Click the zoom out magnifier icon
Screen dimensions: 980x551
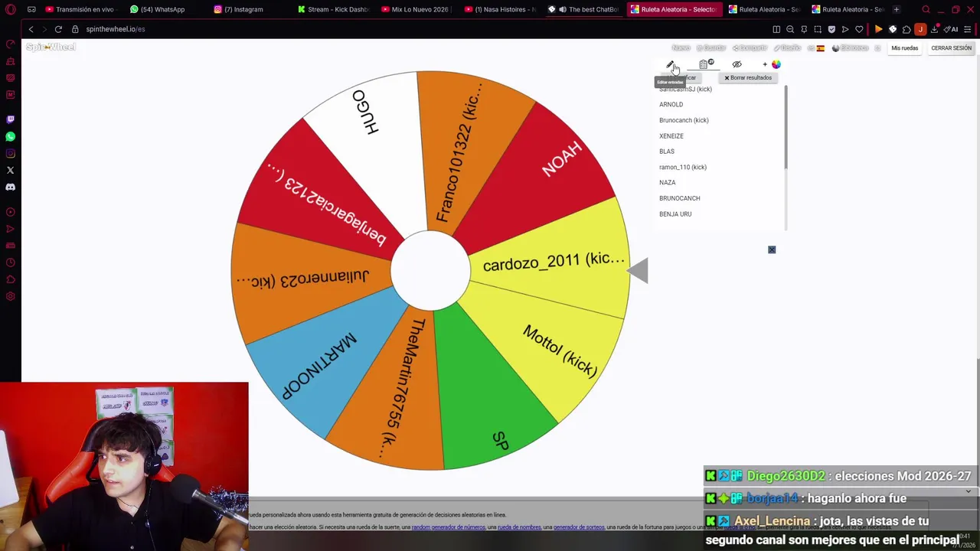click(790, 29)
